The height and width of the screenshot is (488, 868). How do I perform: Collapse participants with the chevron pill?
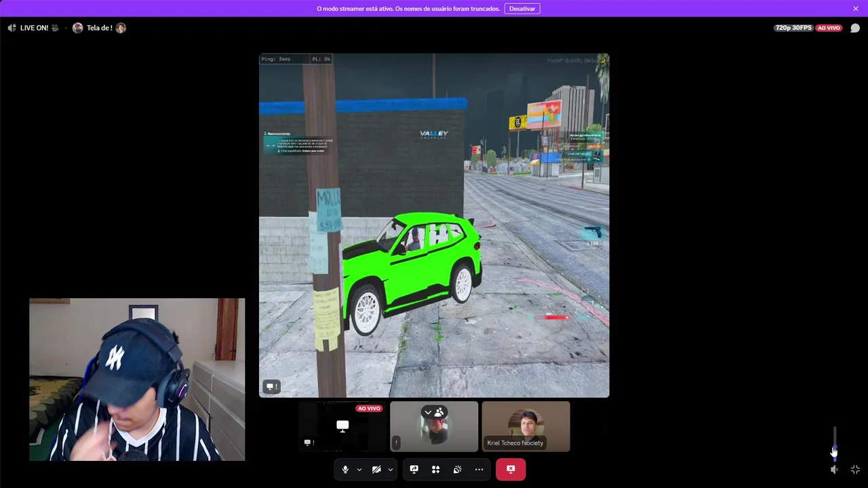click(433, 412)
